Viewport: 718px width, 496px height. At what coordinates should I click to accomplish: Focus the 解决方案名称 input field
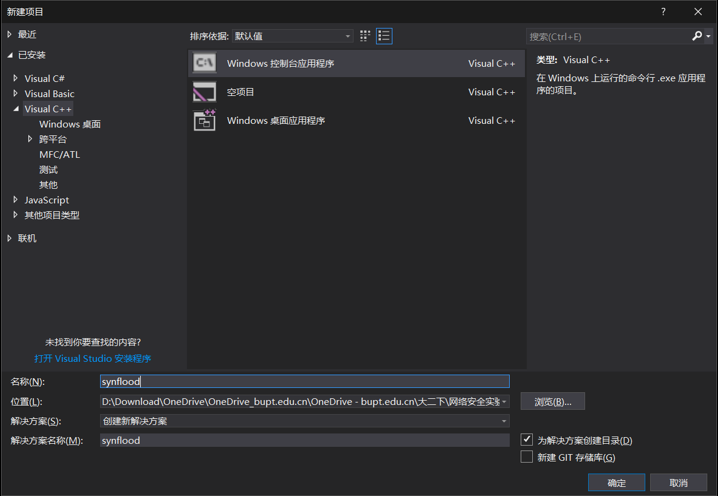pyautogui.click(x=305, y=440)
